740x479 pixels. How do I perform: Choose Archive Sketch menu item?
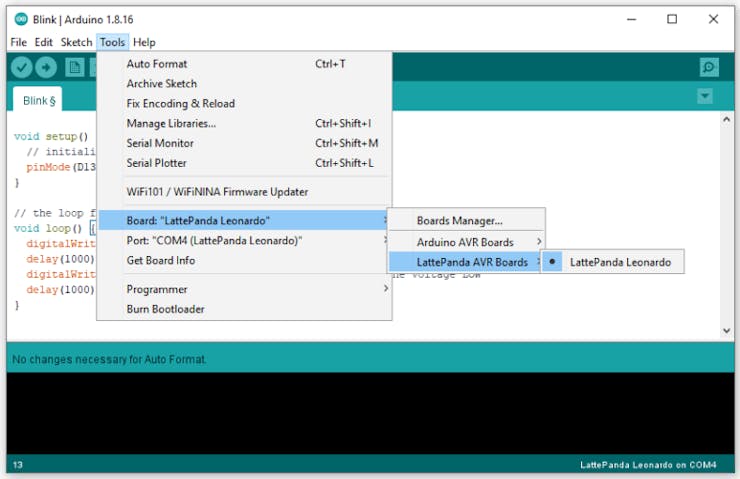(x=244, y=84)
